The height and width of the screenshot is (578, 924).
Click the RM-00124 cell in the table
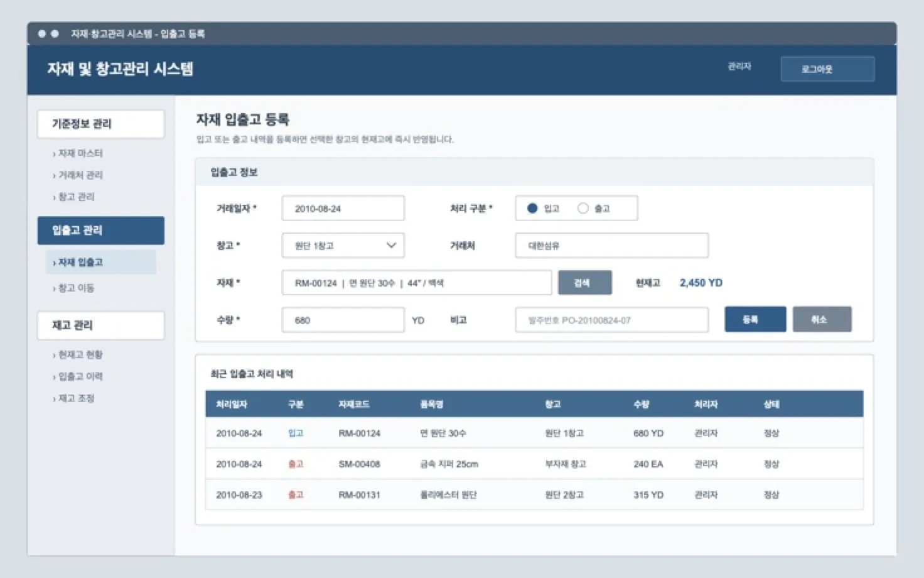click(x=360, y=433)
